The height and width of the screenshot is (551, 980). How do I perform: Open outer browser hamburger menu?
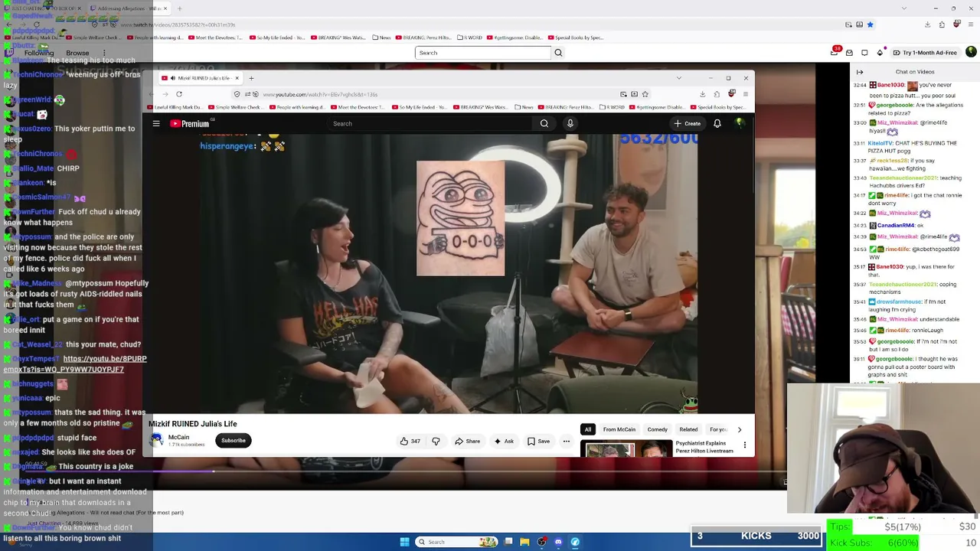(x=971, y=24)
